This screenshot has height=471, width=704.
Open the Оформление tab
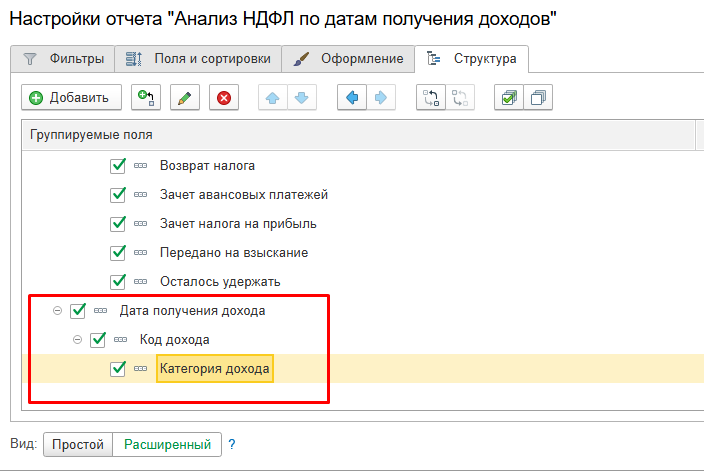pyautogui.click(x=348, y=59)
